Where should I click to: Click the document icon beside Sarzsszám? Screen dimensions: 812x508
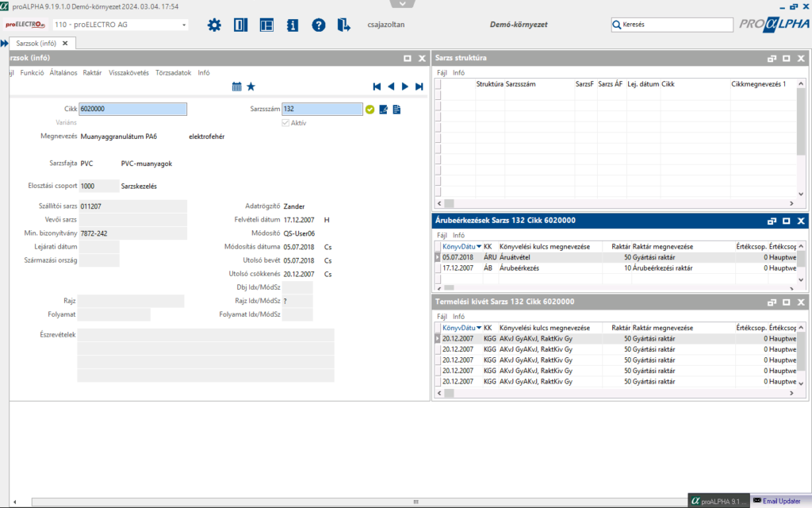tap(397, 110)
